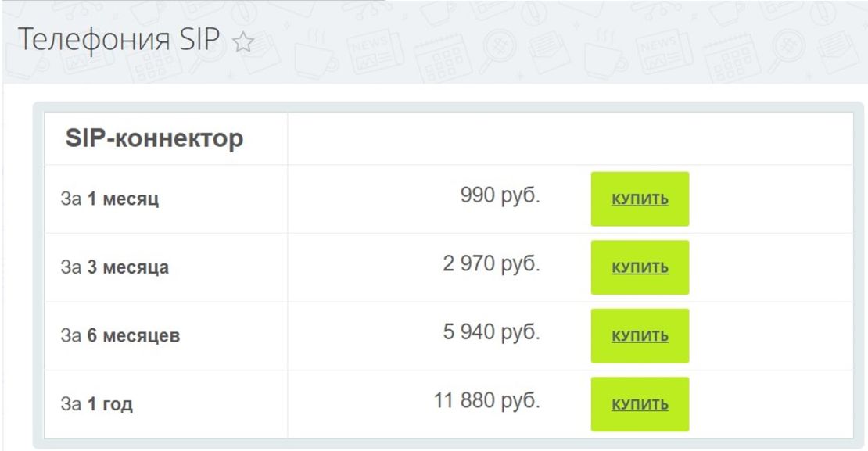Purchase the 6 месяцев SIP connector plan
The image size is (868, 451).
point(640,336)
